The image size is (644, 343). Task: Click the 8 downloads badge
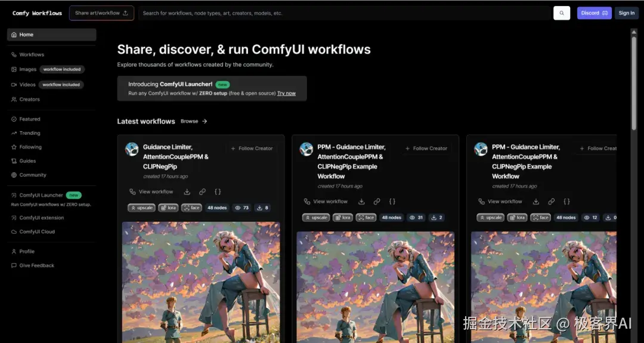[x=262, y=208]
